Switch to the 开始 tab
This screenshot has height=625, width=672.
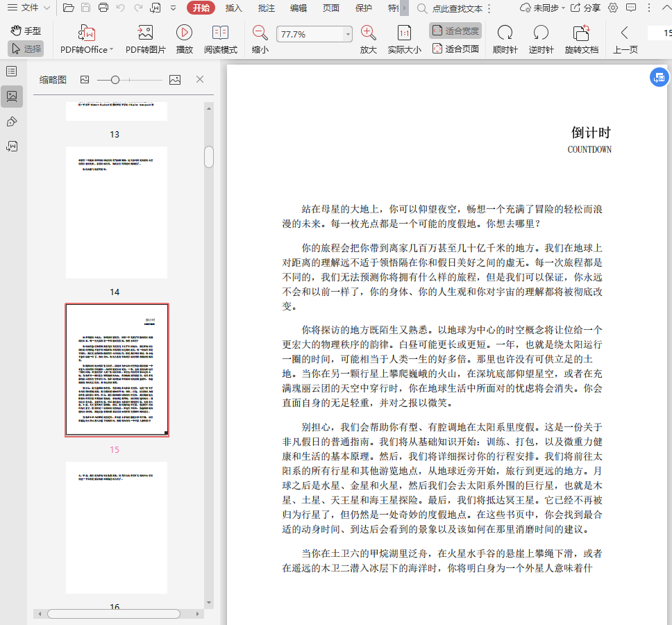click(201, 8)
